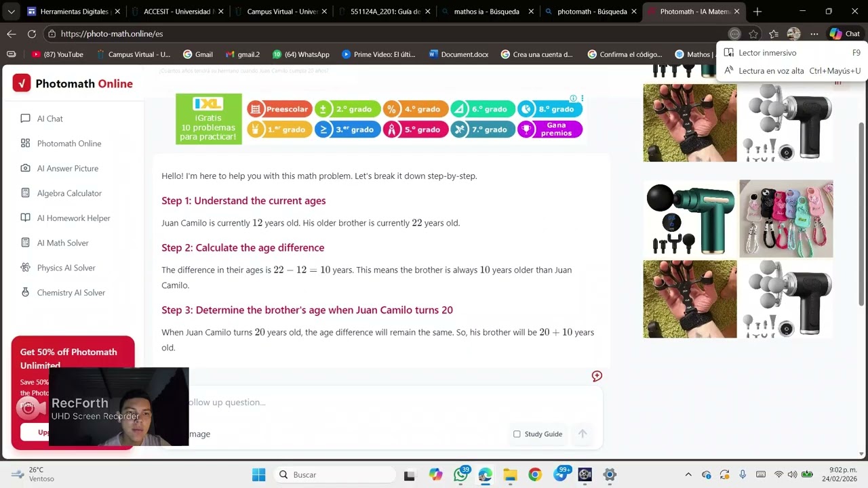Switch to Herramientas Digitales tab

(73, 12)
